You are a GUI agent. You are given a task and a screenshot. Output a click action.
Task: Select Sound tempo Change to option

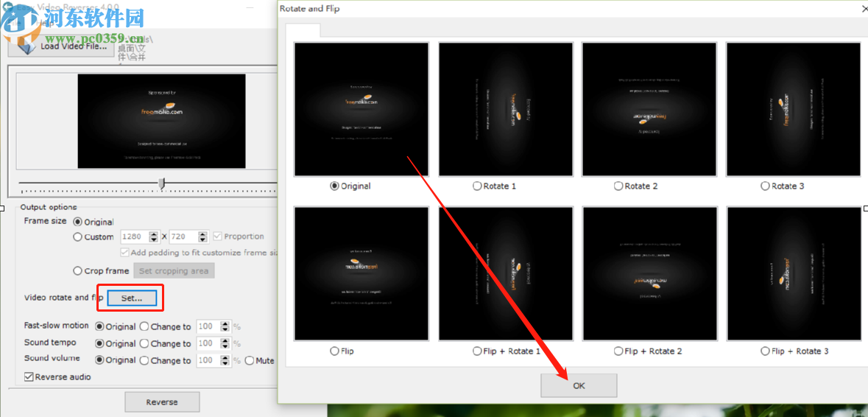[165, 343]
